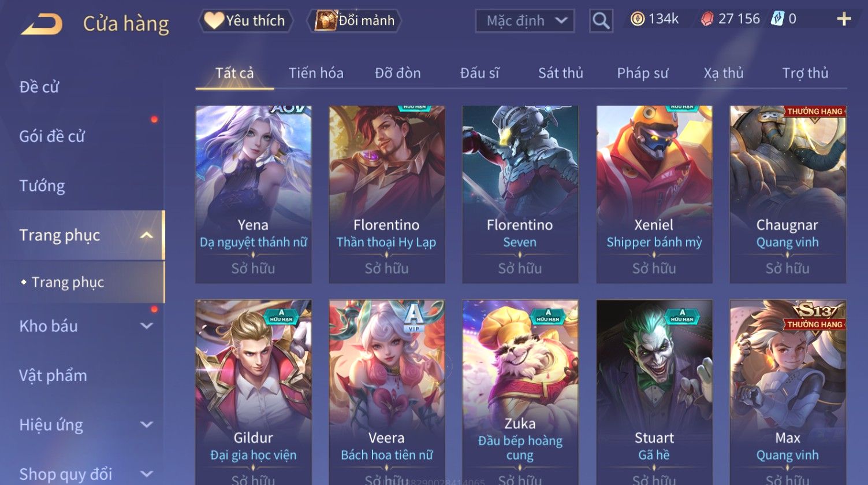Click the plus icon to add currency

[x=844, y=20]
